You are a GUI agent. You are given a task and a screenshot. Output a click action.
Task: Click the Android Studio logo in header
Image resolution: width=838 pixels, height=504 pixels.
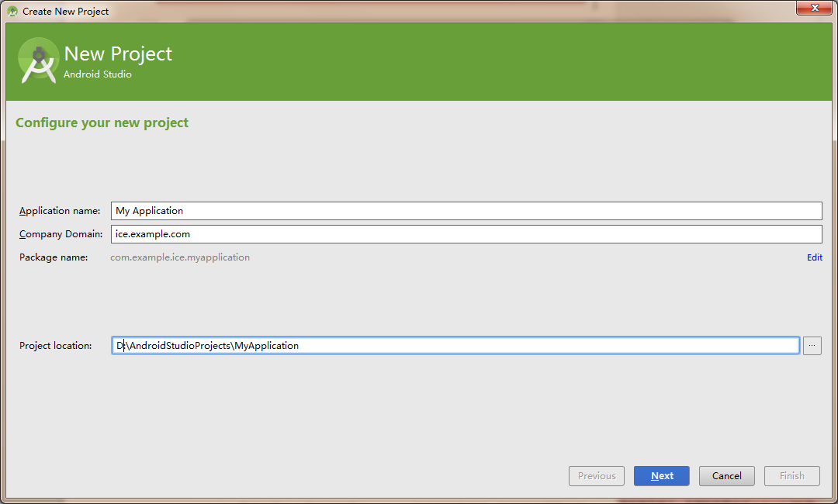[38, 60]
